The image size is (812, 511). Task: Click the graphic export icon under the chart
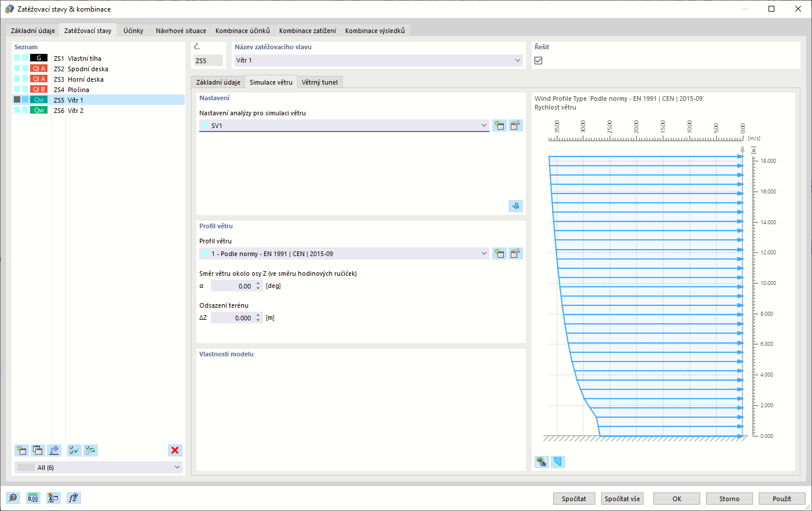[x=542, y=462]
